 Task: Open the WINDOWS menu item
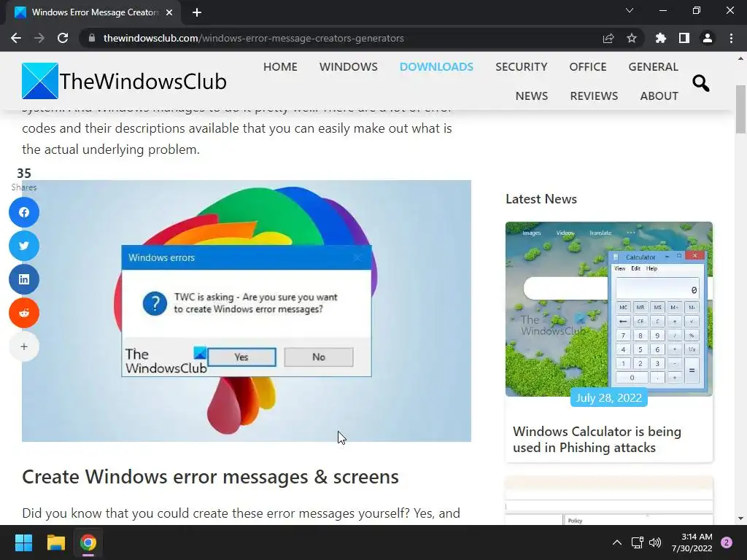[x=348, y=66]
